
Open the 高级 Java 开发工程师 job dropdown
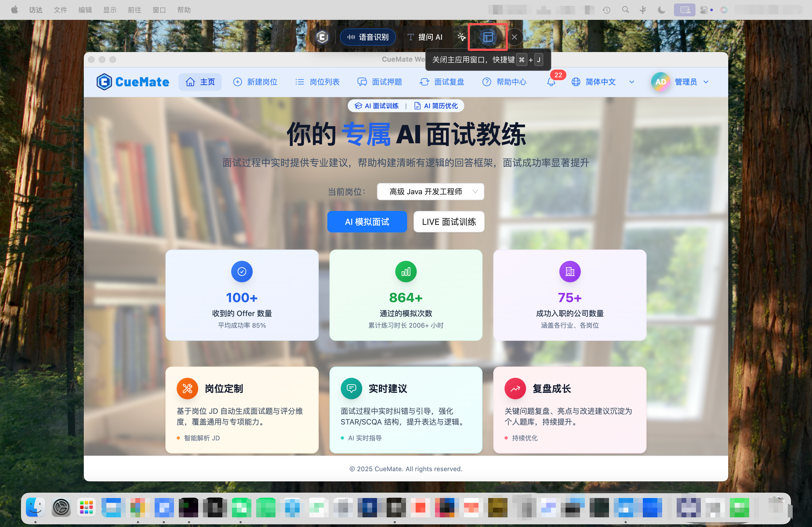point(430,192)
